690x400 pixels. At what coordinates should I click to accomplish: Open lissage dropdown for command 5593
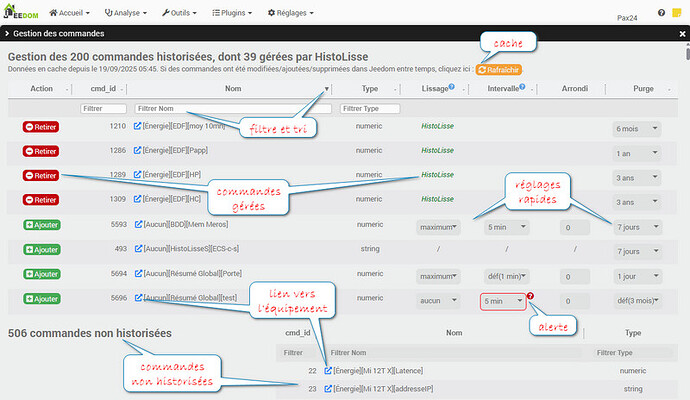click(x=438, y=227)
